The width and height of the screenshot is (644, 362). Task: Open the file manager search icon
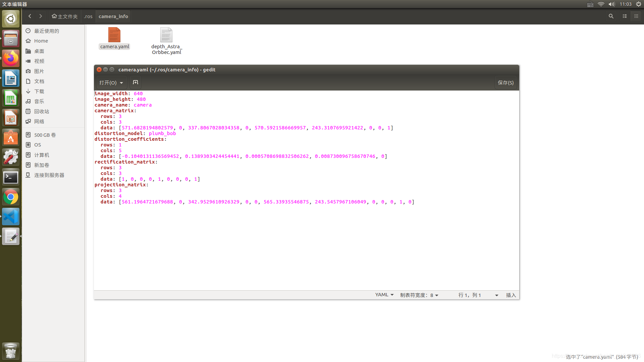tap(611, 16)
